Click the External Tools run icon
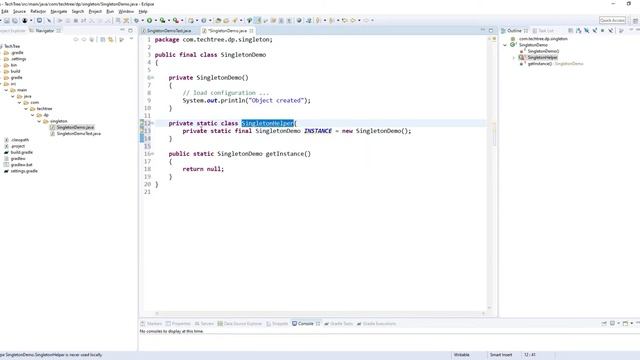This screenshot has width=640, height=360. (176, 20)
